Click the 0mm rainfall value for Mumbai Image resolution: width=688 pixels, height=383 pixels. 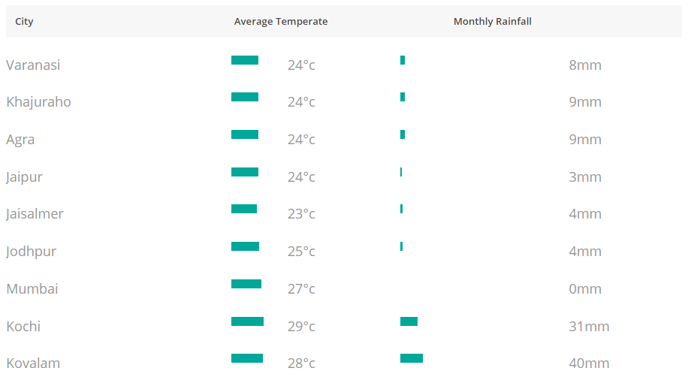click(x=585, y=289)
